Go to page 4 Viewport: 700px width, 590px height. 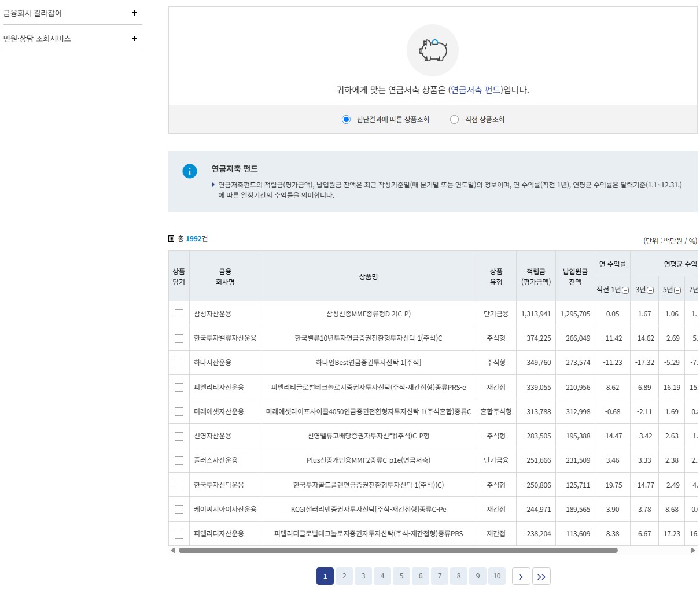pos(382,576)
